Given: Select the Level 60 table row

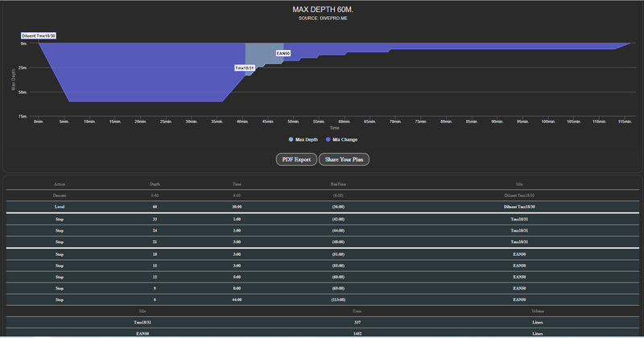Looking at the screenshot, I should (x=322, y=206).
